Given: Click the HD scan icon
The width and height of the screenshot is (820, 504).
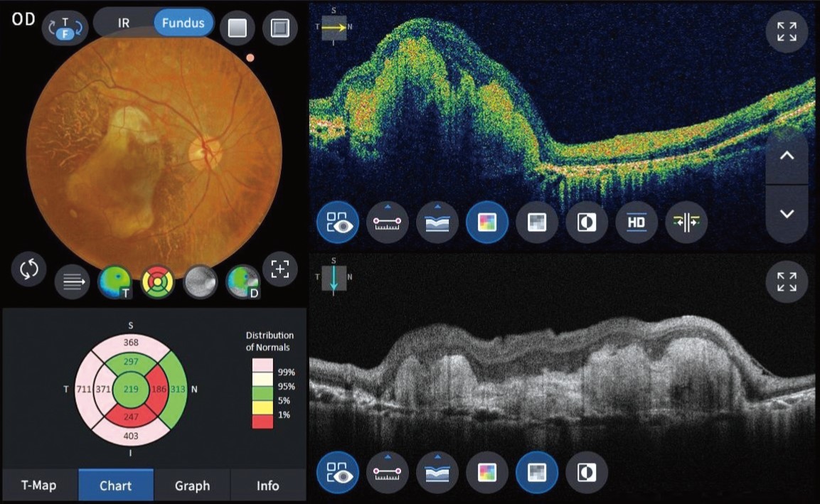Looking at the screenshot, I should tap(637, 222).
